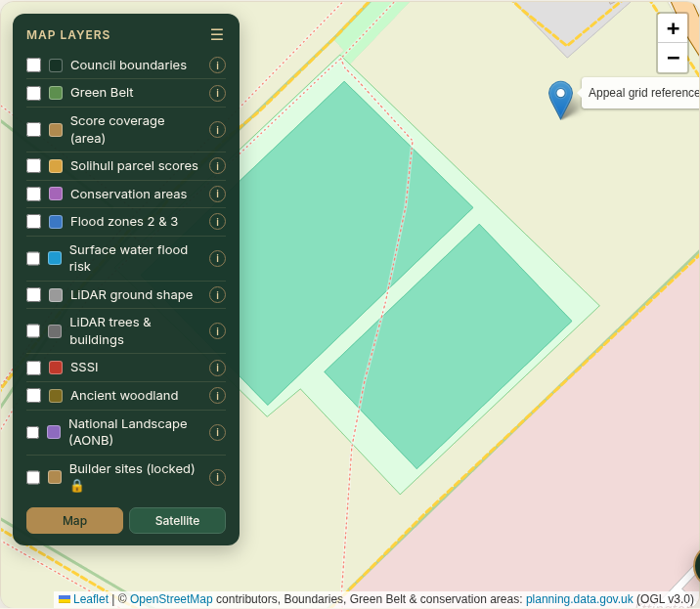Click the Solihull parcel scores orange swatch
The image size is (700, 609).
(x=56, y=166)
